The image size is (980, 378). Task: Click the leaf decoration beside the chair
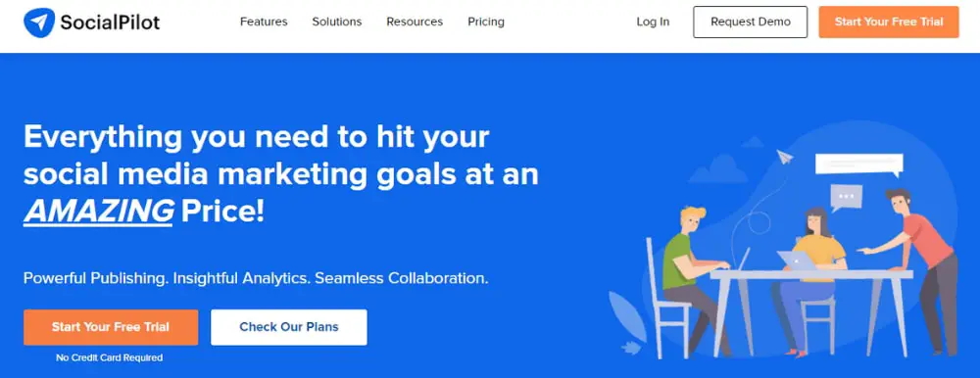(627, 317)
